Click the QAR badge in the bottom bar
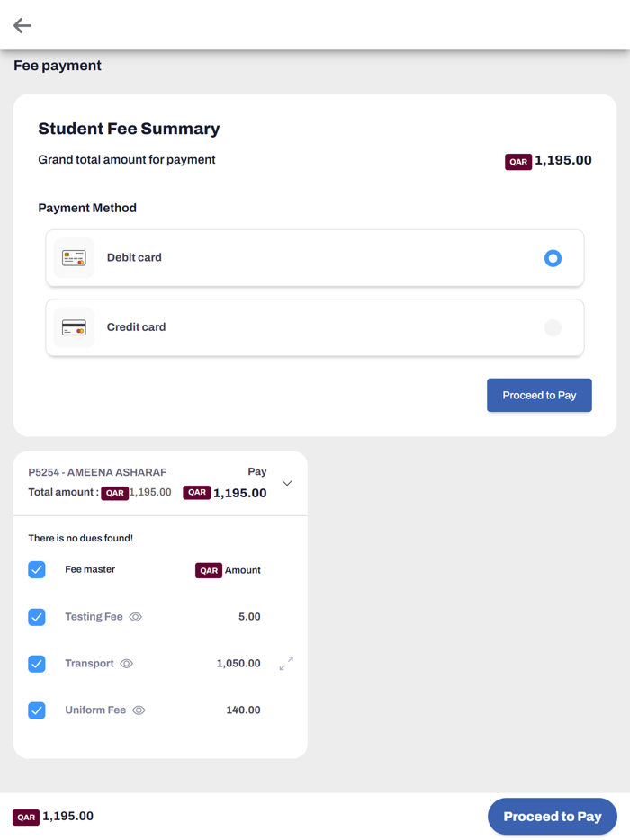 click(25, 817)
